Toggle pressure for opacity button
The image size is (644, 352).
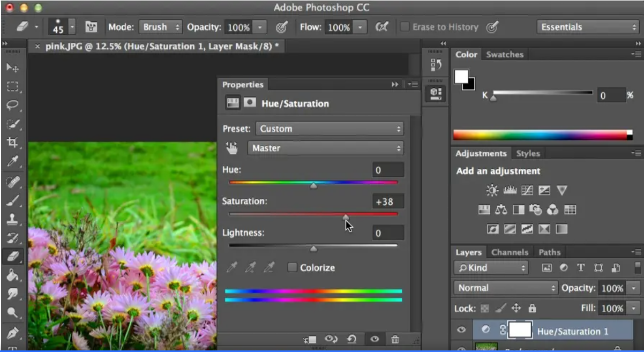tap(281, 27)
